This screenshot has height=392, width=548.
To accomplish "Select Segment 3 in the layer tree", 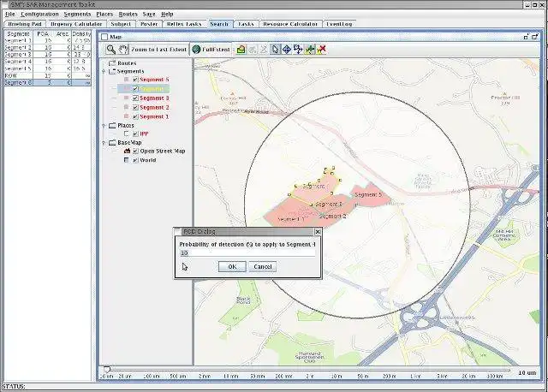I will click(x=154, y=98).
